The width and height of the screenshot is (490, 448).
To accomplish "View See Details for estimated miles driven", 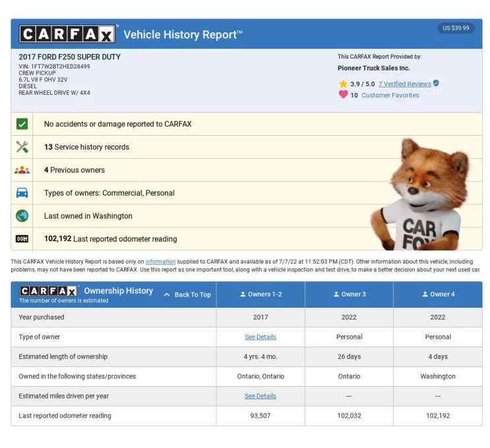I will pos(260,396).
